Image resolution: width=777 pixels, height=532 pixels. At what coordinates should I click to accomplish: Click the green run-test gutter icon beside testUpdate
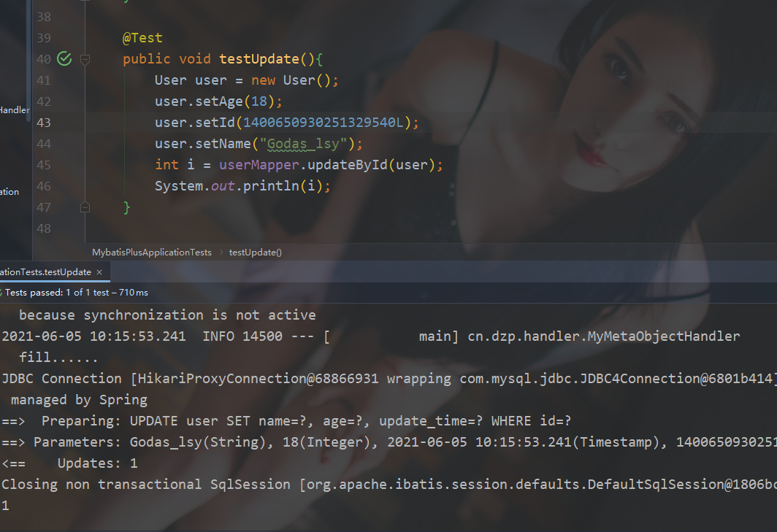tap(64, 59)
